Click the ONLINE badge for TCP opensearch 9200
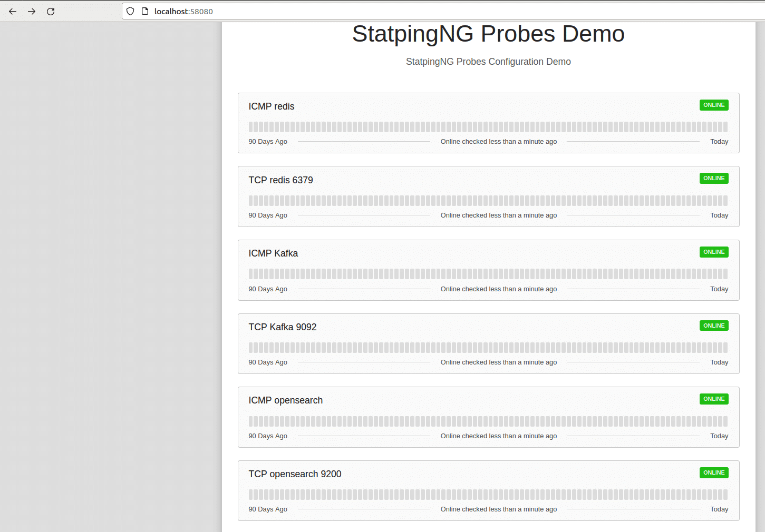This screenshot has height=532, width=765. click(714, 472)
